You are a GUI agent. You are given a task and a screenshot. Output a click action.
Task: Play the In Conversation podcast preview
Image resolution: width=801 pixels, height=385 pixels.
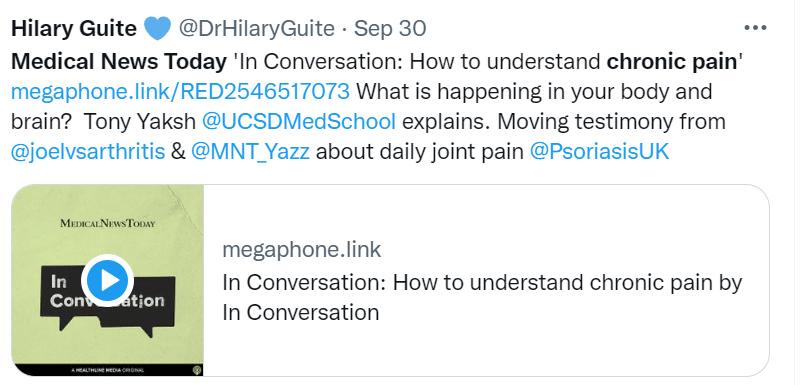click(x=107, y=280)
